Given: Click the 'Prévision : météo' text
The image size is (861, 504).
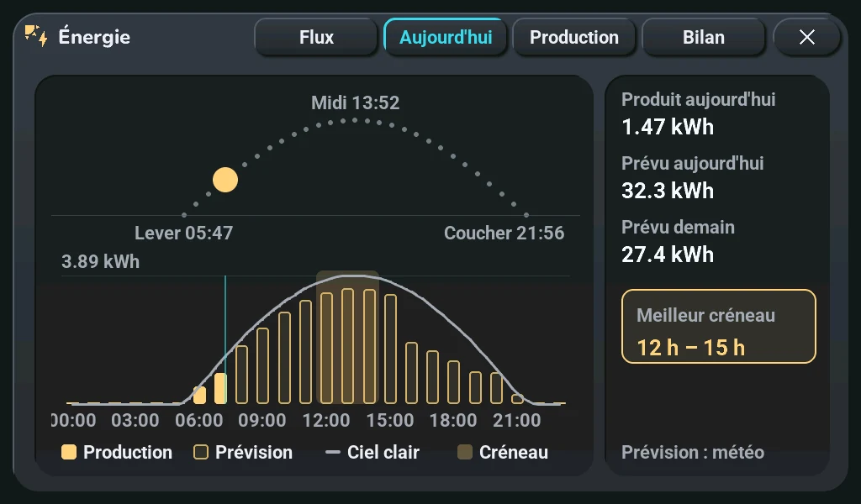Looking at the screenshot, I should tap(693, 453).
